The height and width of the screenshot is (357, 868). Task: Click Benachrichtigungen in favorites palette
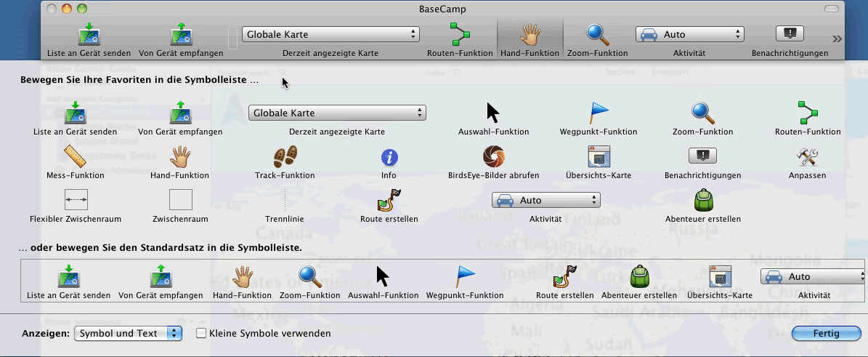[x=703, y=156]
